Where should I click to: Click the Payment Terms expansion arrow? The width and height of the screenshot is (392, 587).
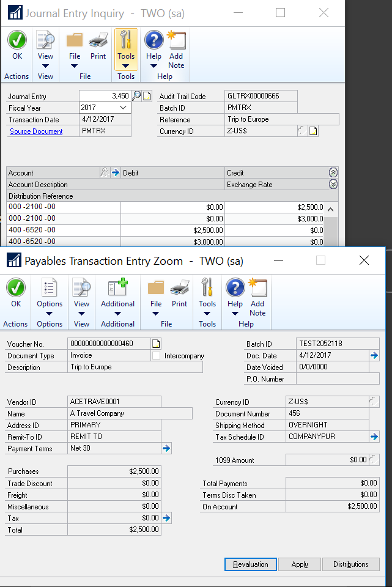[166, 448]
